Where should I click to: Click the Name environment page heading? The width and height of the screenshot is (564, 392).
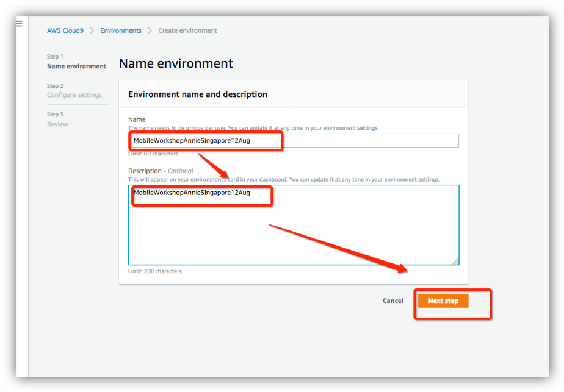pyautogui.click(x=176, y=63)
